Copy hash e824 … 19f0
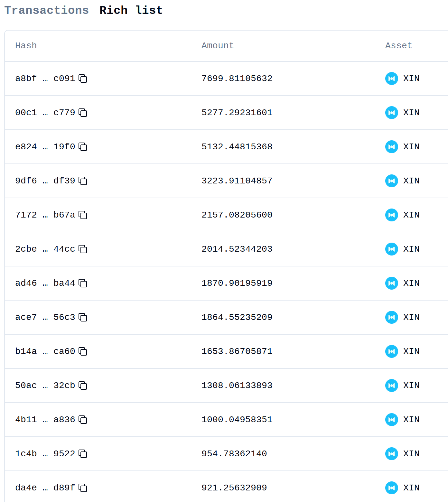The width and height of the screenshot is (448, 502). click(83, 147)
